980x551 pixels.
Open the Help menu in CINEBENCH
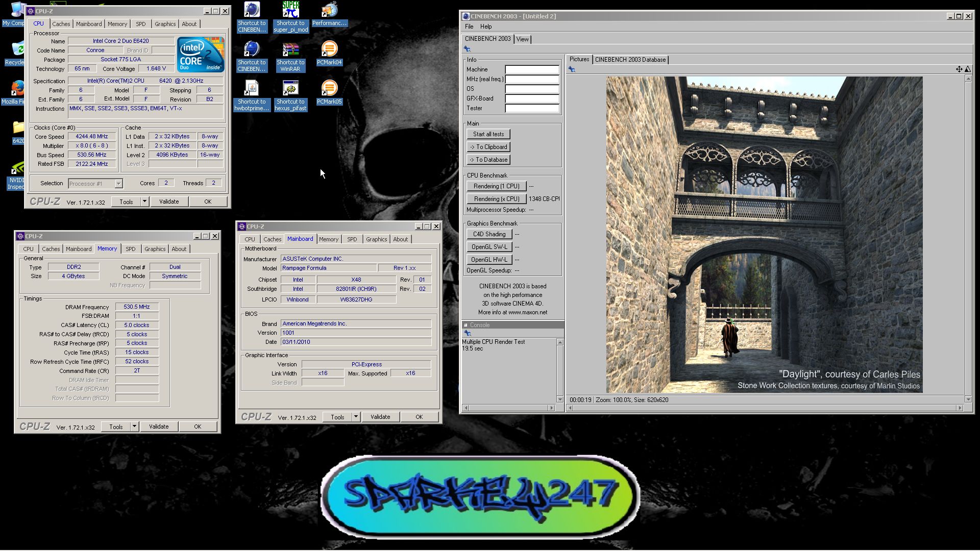(486, 27)
